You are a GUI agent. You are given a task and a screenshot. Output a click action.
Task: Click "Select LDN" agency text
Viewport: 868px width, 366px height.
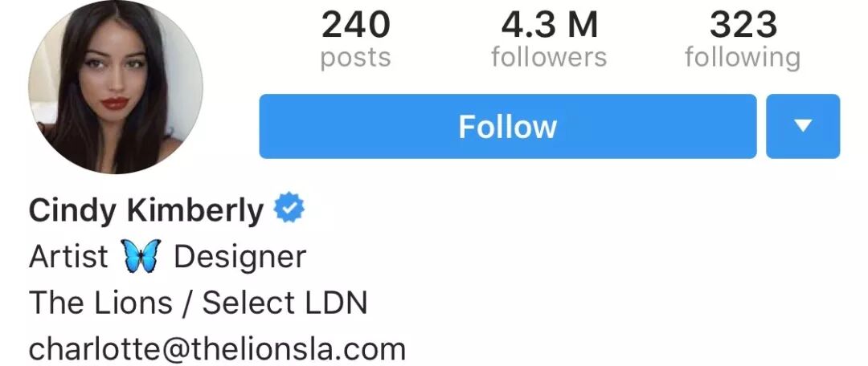pos(285,303)
